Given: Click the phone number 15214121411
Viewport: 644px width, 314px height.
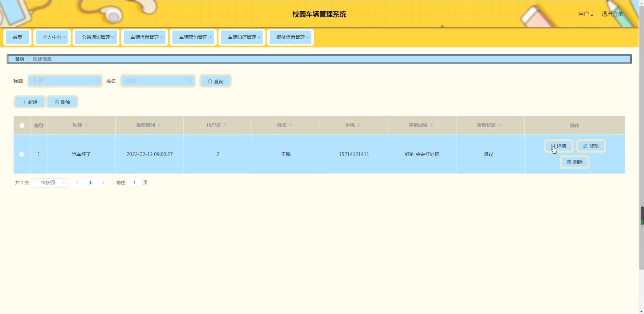Looking at the screenshot, I should click(354, 154).
